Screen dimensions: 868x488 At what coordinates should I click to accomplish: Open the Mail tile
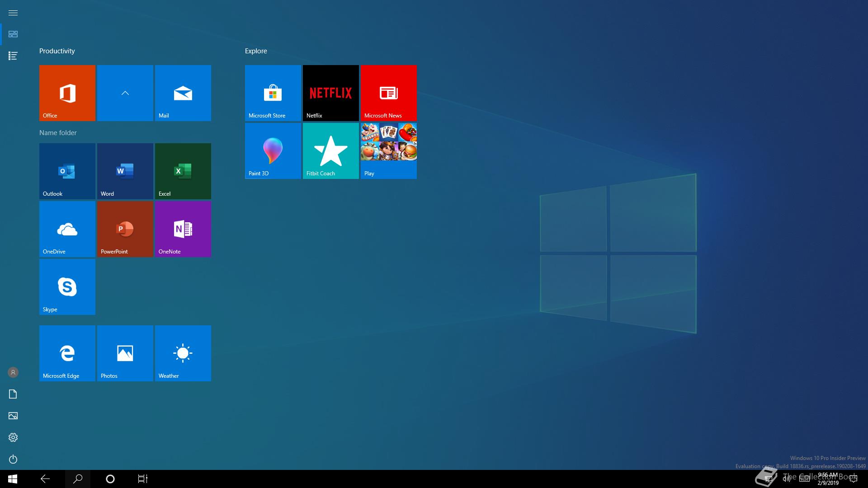click(x=183, y=93)
